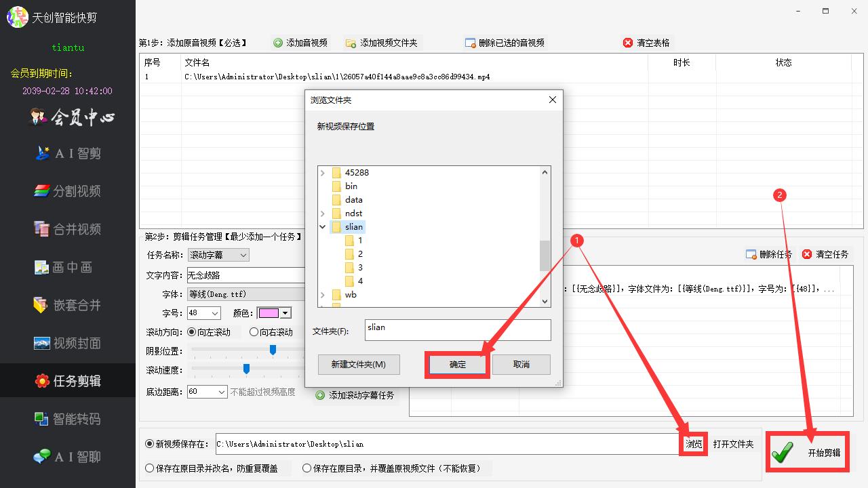Image resolution: width=868 pixels, height=488 pixels.
Task: Click the 时长 column header
Action: pyautogui.click(x=682, y=62)
